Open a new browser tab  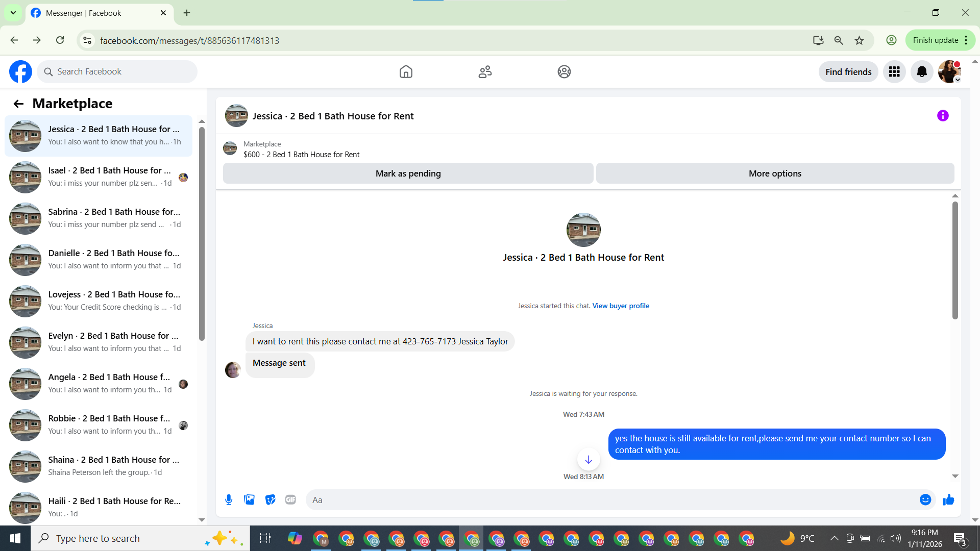(x=187, y=13)
